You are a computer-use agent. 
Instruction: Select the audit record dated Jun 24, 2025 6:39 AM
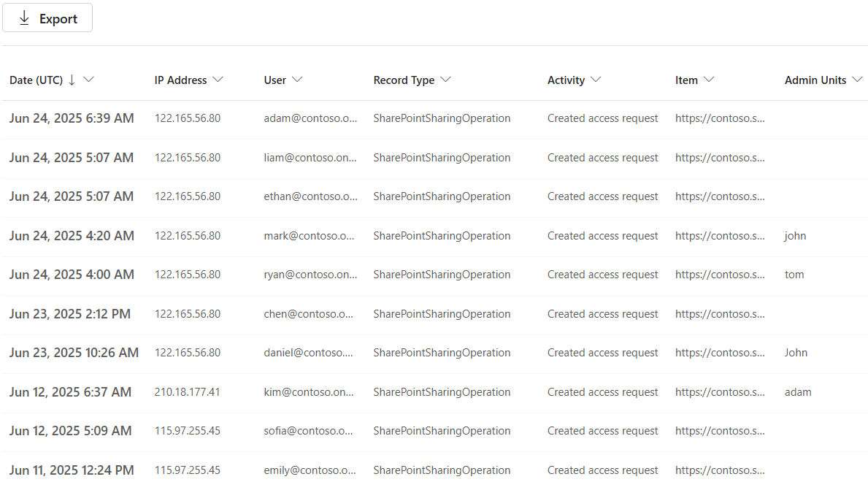coord(72,118)
